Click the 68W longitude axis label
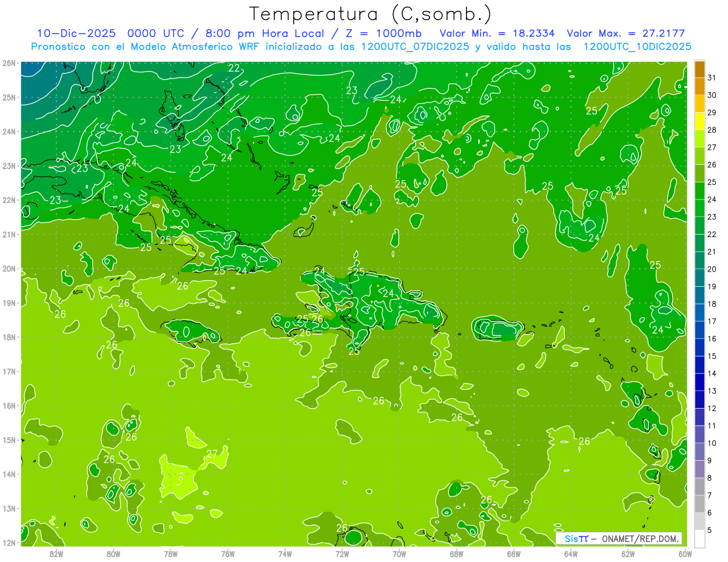Screen dimensions: 728x562 (456, 554)
